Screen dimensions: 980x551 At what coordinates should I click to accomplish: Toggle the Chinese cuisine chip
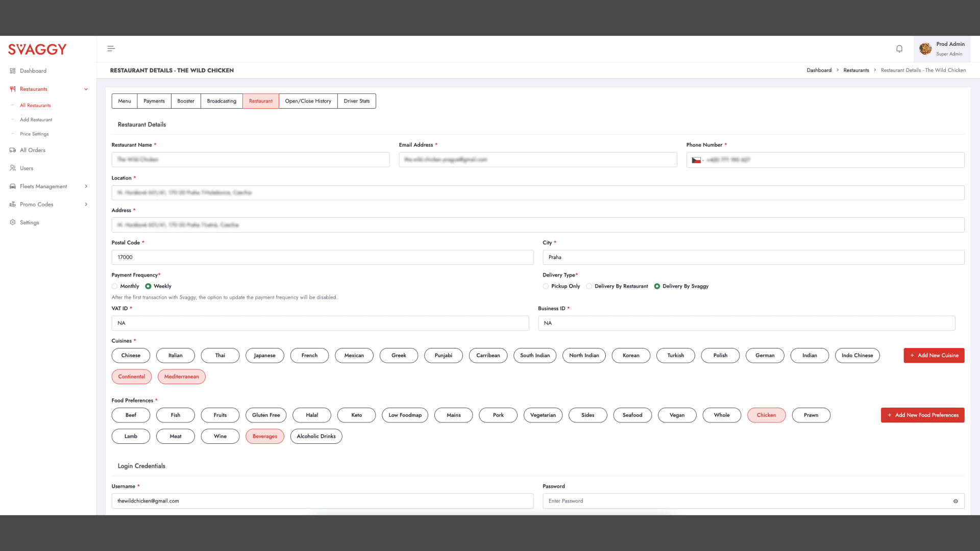(x=131, y=356)
